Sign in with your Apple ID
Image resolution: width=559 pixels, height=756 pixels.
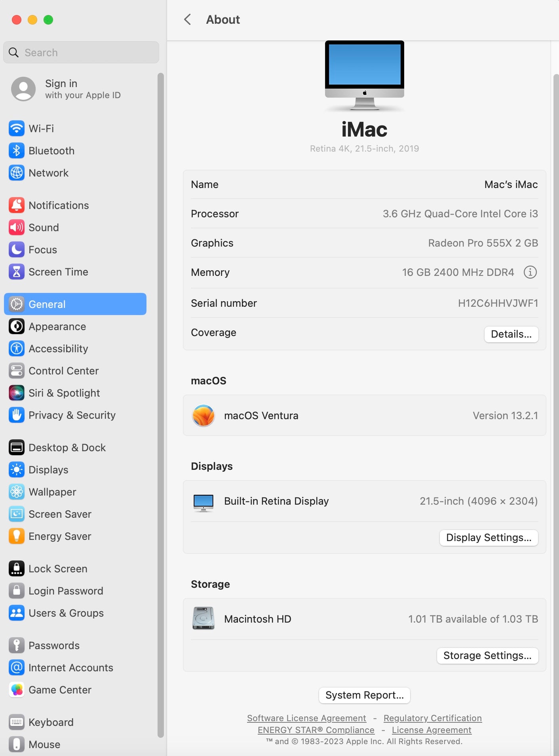click(x=75, y=89)
